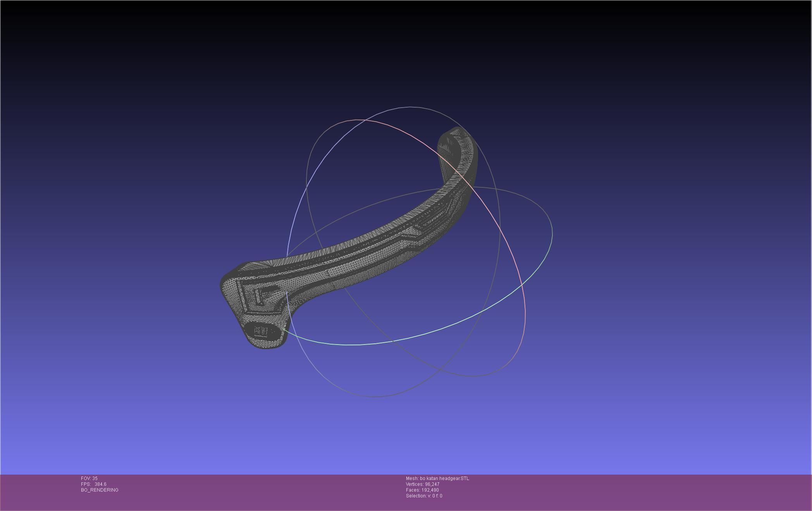Click the FPS 384.6 readout
The image size is (812, 511).
tap(93, 484)
